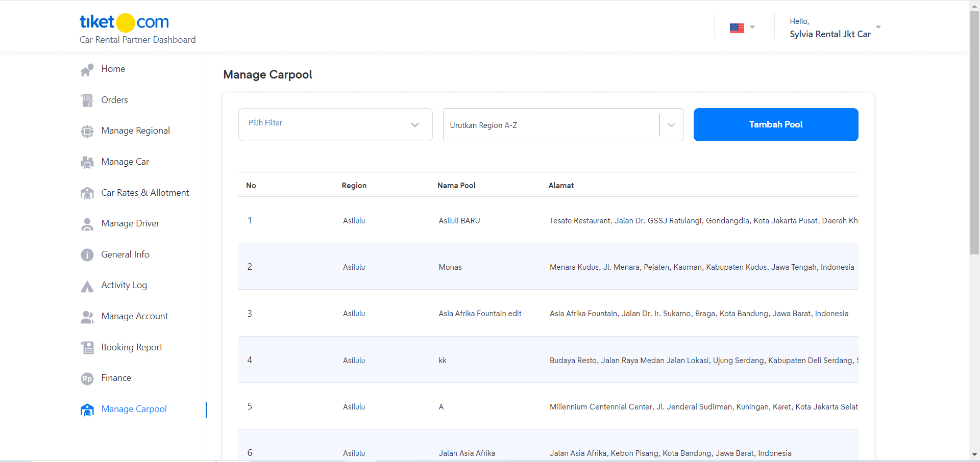This screenshot has width=980, height=462.
Task: Open the Pilih Filter dropdown
Action: coord(335,124)
